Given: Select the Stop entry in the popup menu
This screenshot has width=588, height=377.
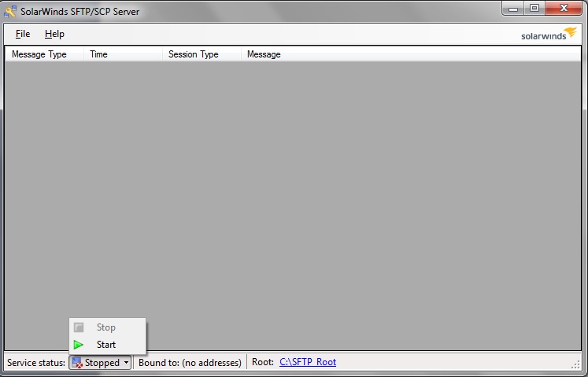Looking at the screenshot, I should click(x=106, y=327).
